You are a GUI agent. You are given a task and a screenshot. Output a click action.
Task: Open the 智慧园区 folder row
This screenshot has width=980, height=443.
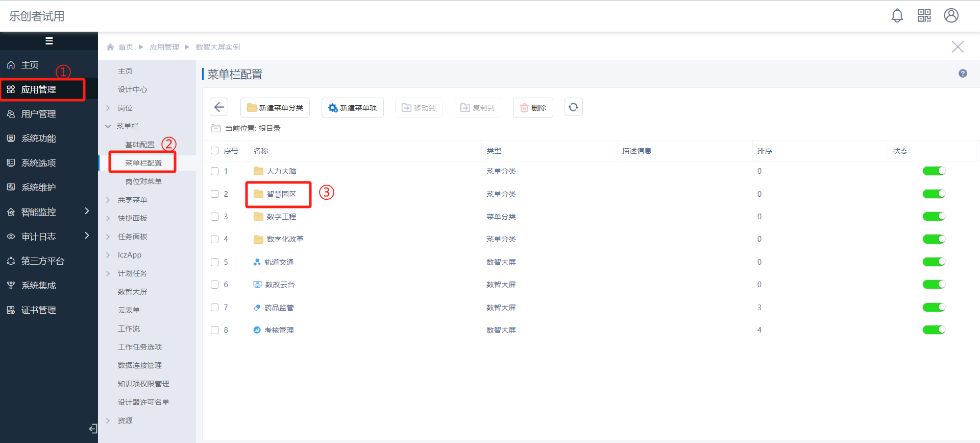[281, 194]
